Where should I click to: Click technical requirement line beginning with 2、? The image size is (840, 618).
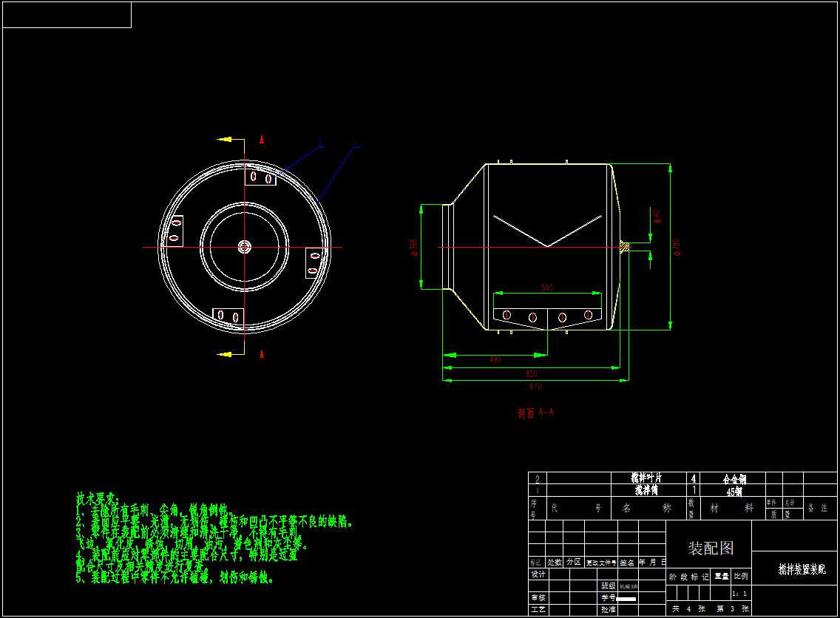coord(214,521)
